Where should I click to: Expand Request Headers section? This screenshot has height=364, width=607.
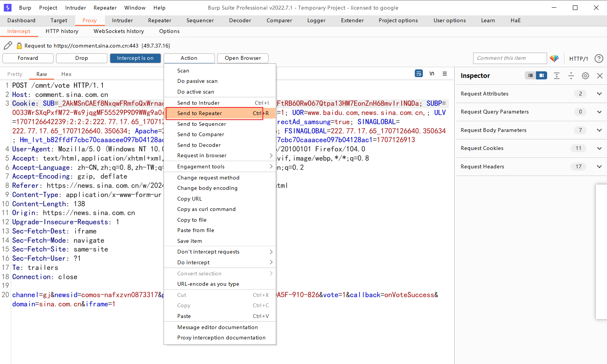599,167
